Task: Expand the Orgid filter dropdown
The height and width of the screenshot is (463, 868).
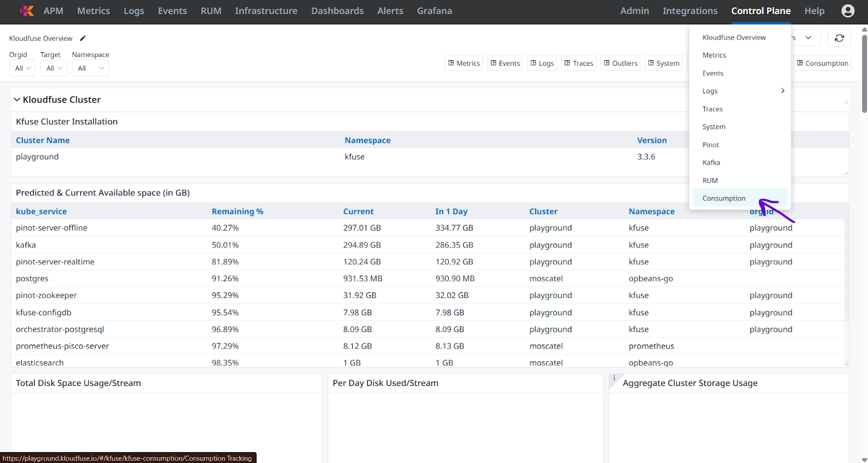Action: [x=22, y=68]
